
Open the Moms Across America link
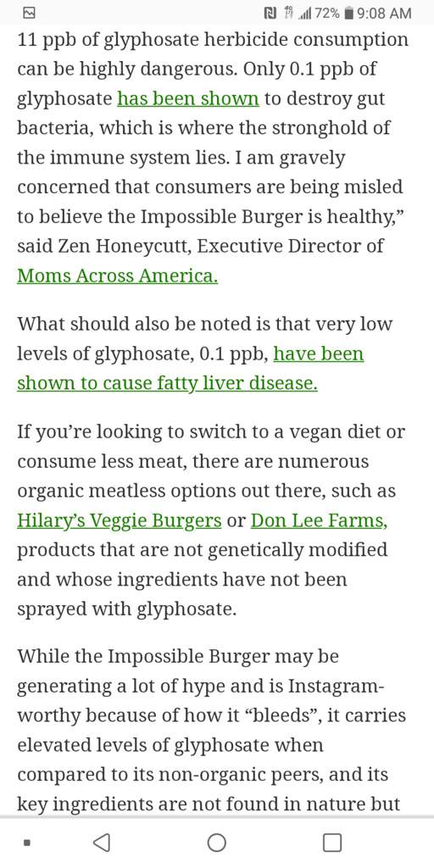pos(117,275)
